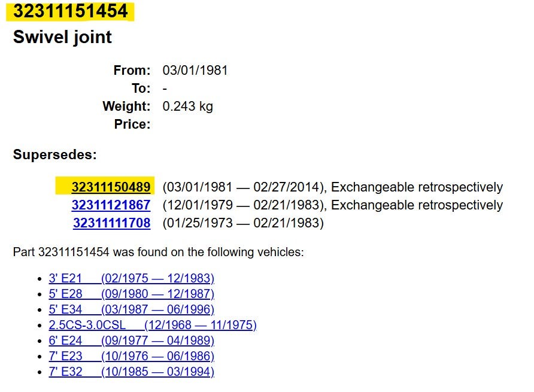Click the From date 03/01/1981
Viewport: 534px width, 392px height.
coord(195,71)
